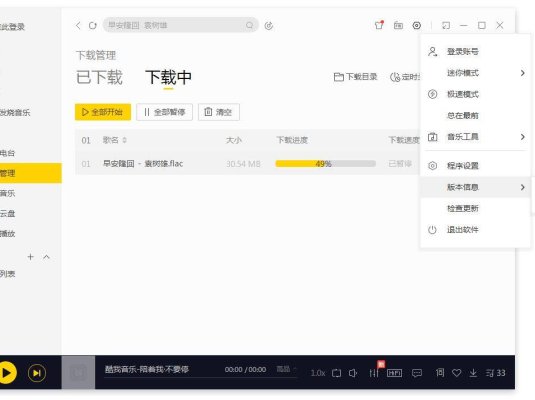Screen dimensions: 535x400
Task: Change playback speed 1.0x
Action: [318, 373]
